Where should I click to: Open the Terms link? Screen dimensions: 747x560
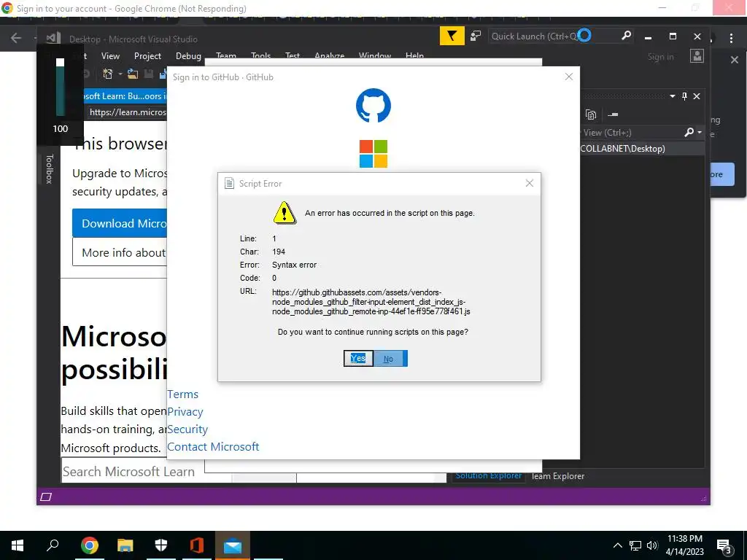pyautogui.click(x=182, y=394)
